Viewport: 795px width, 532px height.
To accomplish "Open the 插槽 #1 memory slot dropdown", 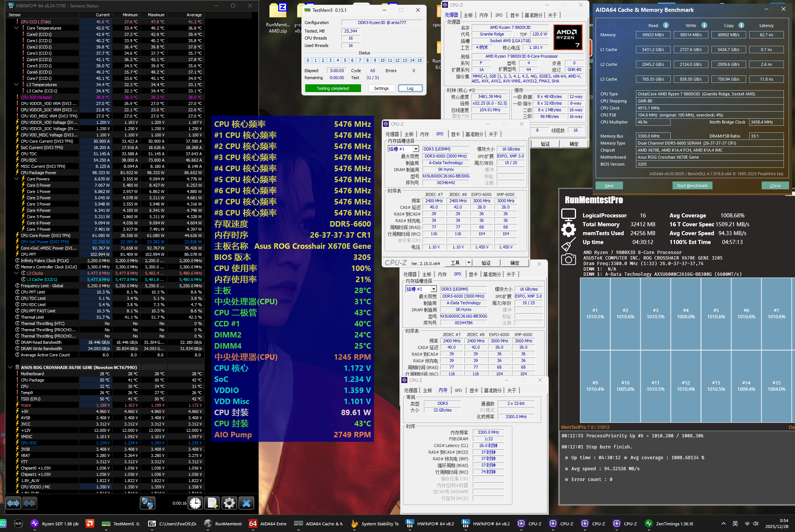I will pos(416,149).
